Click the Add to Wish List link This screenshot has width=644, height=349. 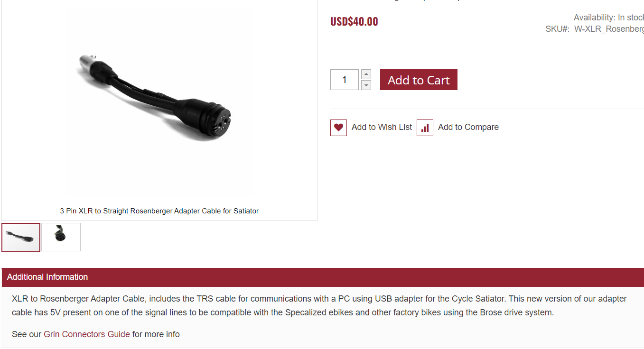click(382, 127)
